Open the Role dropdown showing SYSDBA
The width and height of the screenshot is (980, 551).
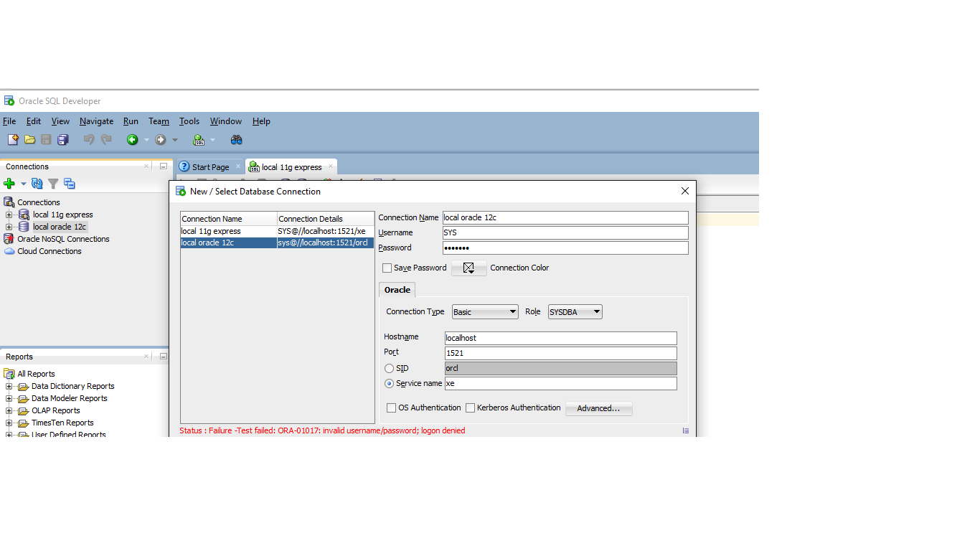point(575,312)
